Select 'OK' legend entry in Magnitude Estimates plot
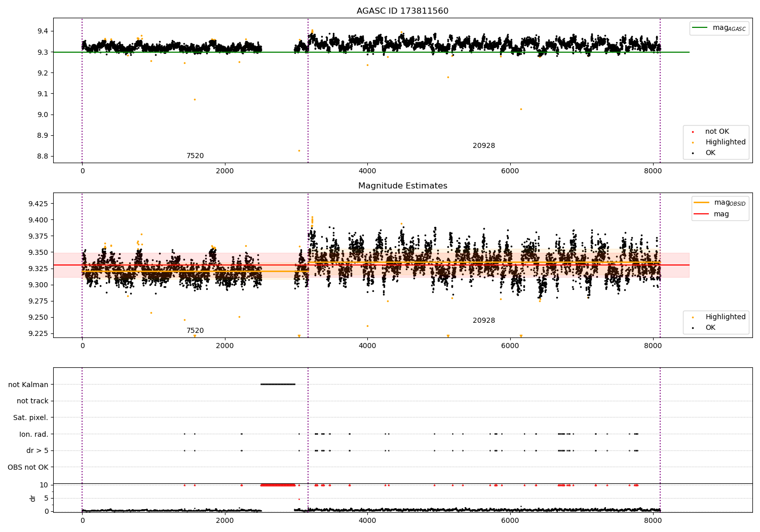 [710, 328]
